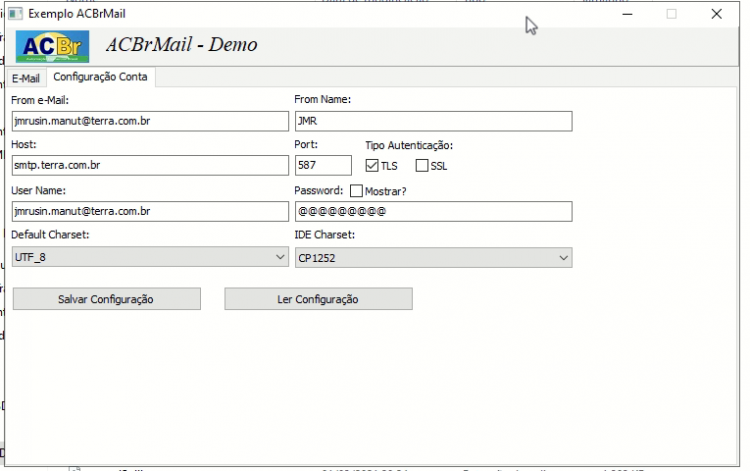
Task: Click the ACBr logo image
Action: [52, 47]
